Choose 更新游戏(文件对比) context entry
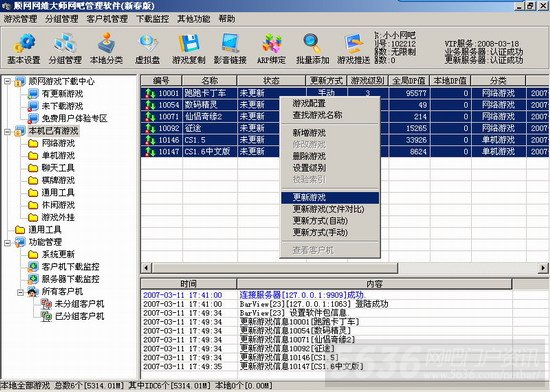 [x=330, y=209]
